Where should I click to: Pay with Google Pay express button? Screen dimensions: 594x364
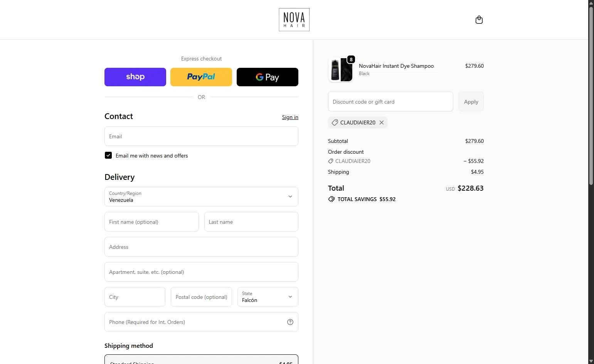(x=268, y=77)
